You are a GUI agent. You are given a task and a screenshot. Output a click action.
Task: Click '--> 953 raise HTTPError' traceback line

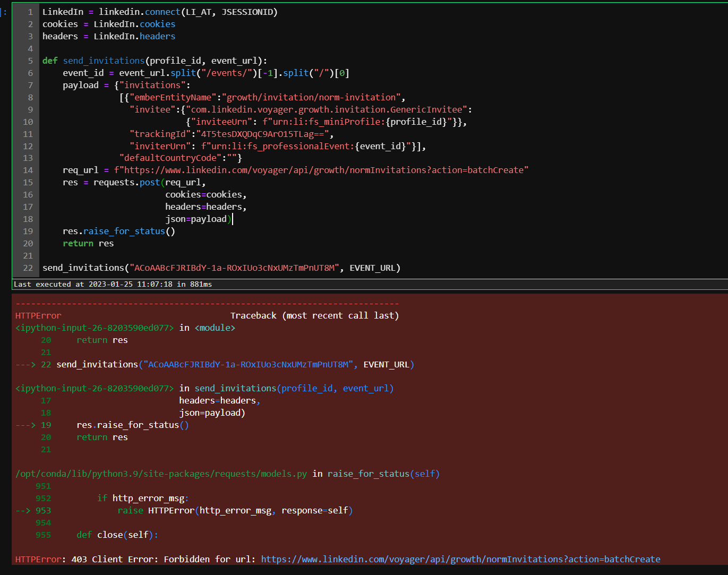pyautogui.click(x=184, y=510)
